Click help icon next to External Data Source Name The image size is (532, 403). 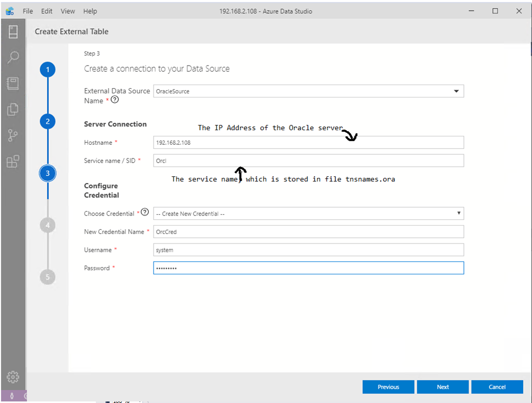point(115,100)
